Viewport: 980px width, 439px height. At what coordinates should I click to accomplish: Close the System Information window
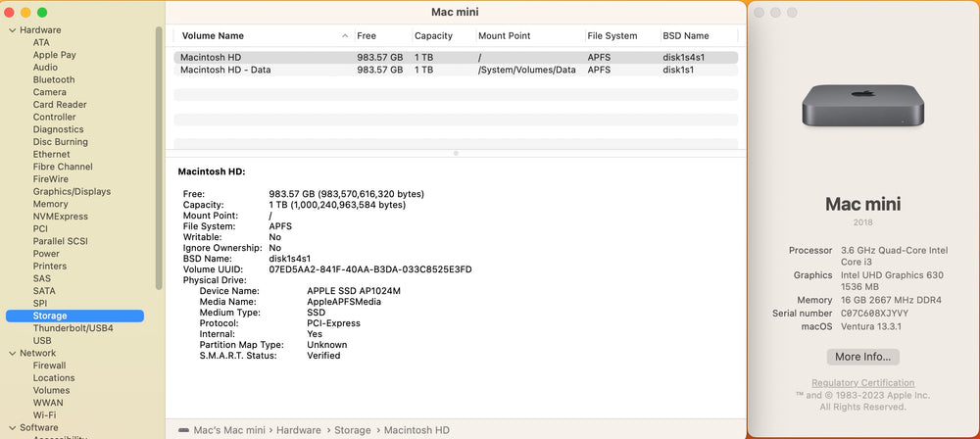[x=10, y=13]
